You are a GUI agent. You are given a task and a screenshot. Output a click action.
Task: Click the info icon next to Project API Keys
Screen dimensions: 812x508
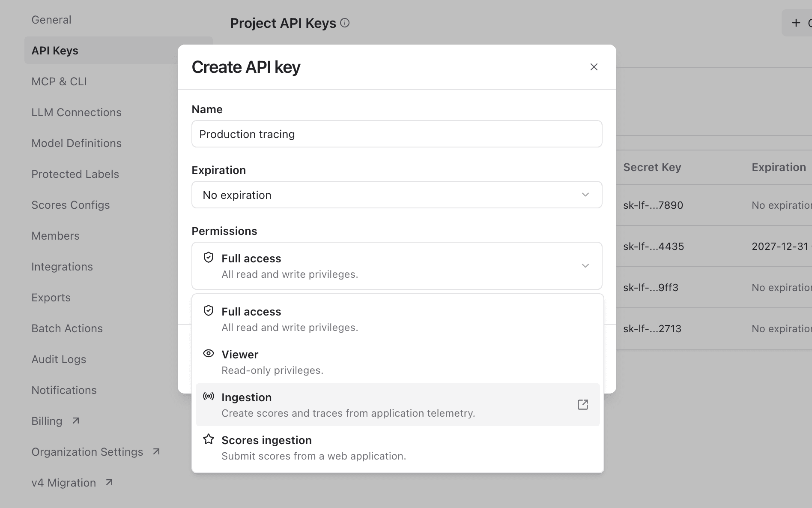[x=345, y=23]
